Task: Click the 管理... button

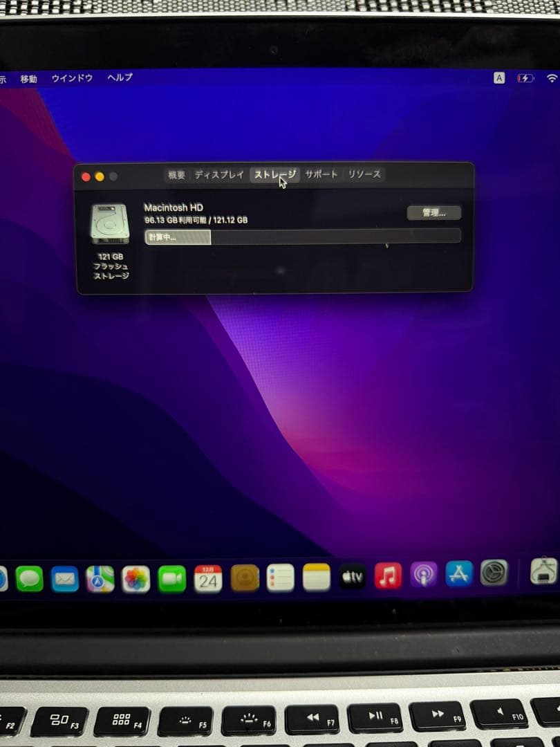Action: tap(435, 212)
